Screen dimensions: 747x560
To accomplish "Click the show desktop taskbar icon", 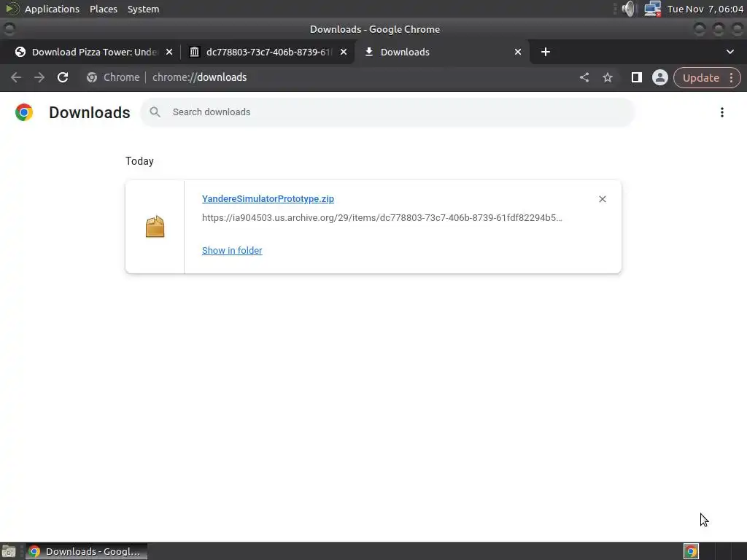I will tap(9, 551).
